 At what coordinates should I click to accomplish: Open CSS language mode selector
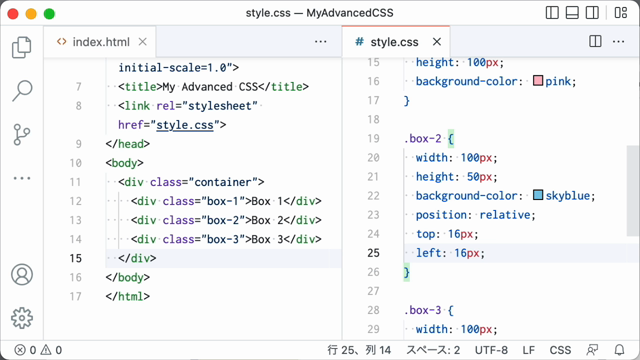[560, 350]
